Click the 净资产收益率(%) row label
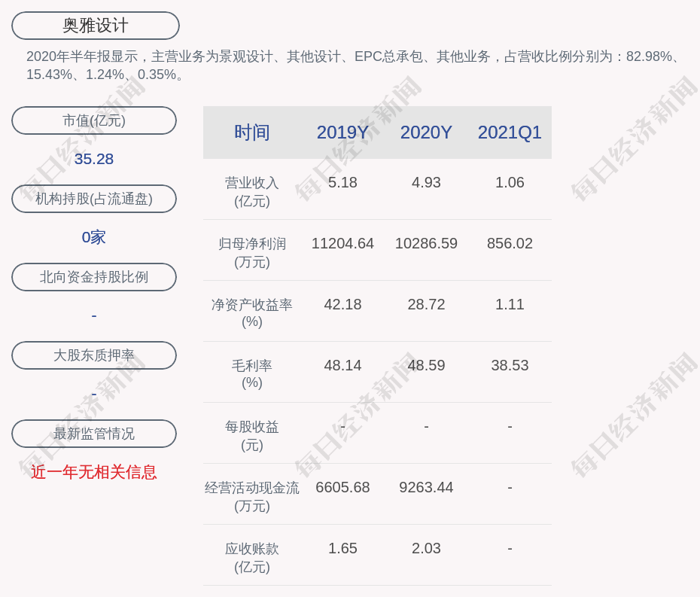 (x=252, y=313)
